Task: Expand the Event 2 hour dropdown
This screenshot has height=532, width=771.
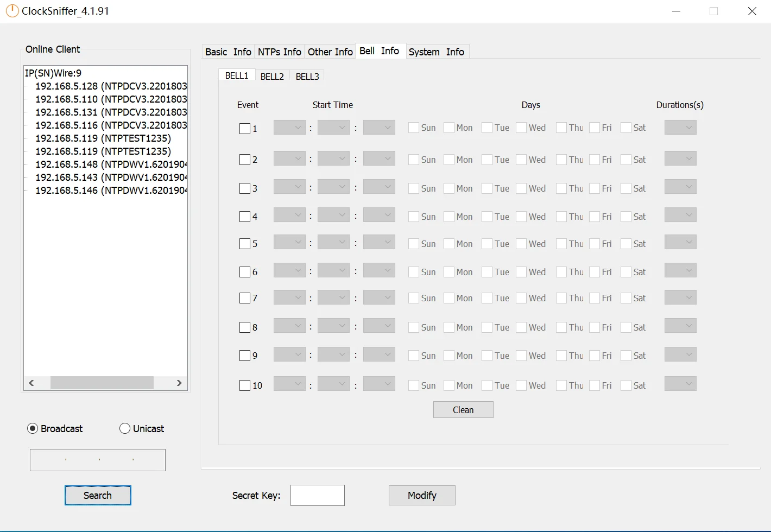Action: pyautogui.click(x=289, y=159)
